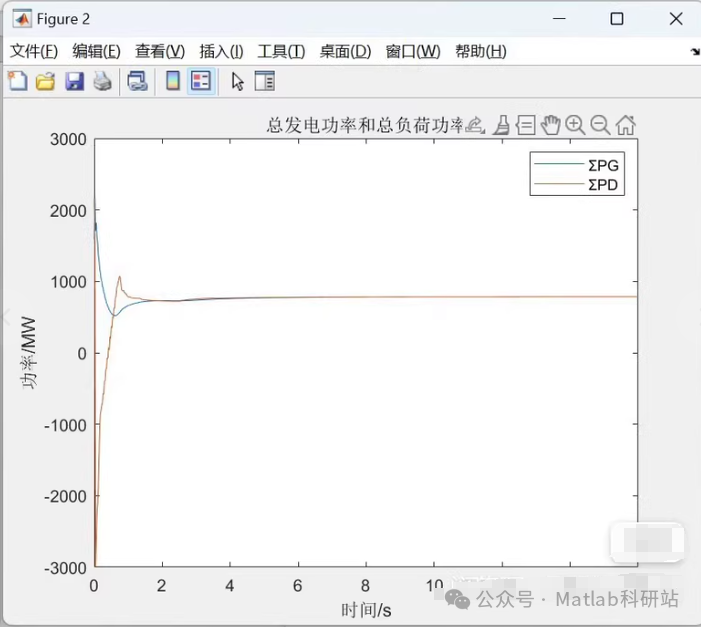The image size is (701, 627).
Task: Select the Edit Plot arrow tool
Action: point(237,81)
